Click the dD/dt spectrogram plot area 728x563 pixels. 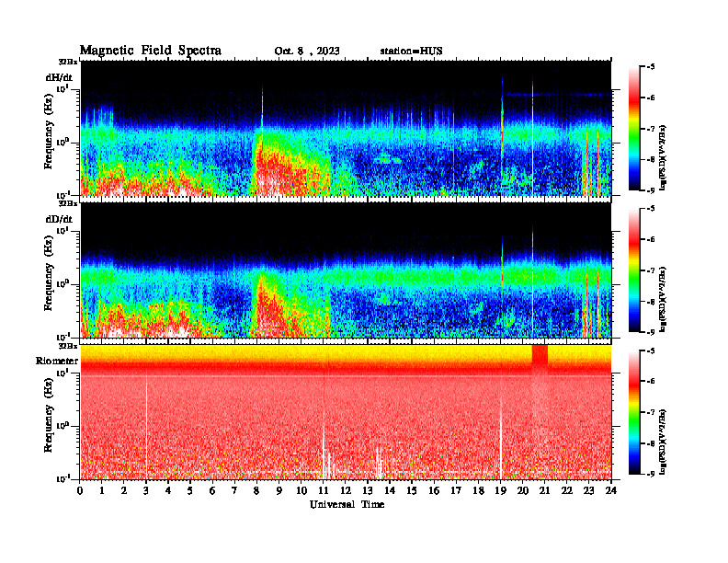(x=346, y=270)
